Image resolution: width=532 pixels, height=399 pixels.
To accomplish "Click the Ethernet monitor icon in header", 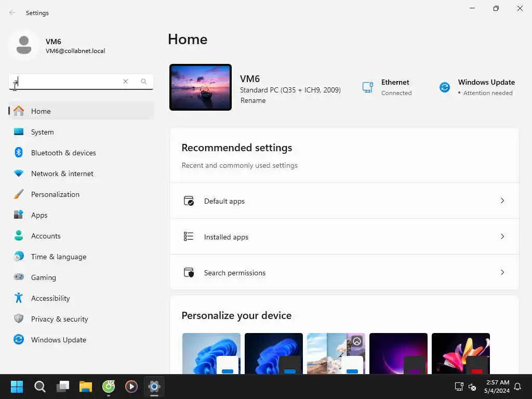I will click(x=368, y=87).
